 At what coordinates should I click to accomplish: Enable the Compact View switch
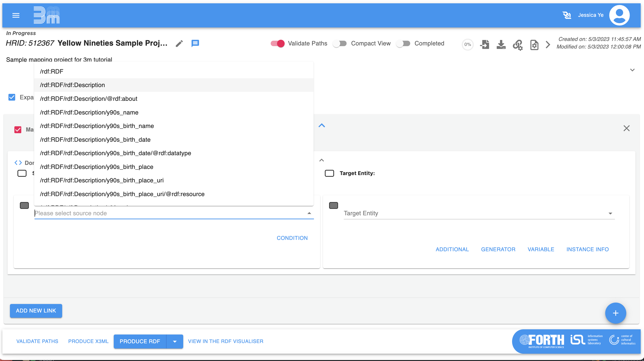coord(340,43)
